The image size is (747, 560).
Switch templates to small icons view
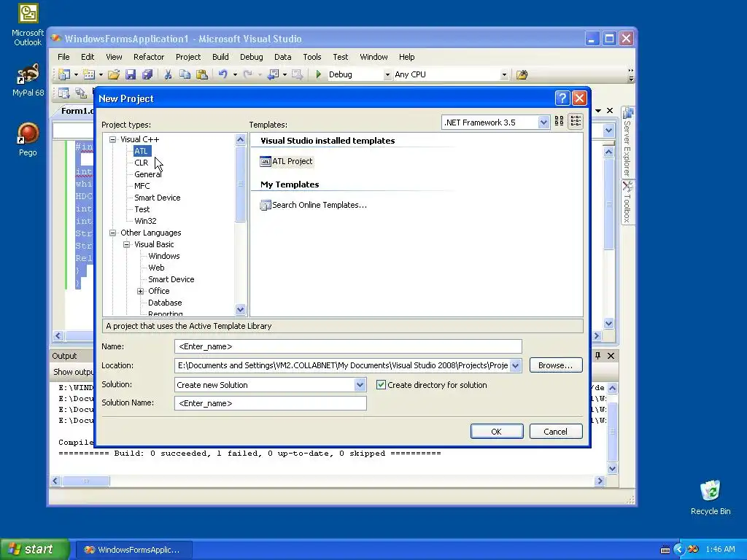point(576,122)
